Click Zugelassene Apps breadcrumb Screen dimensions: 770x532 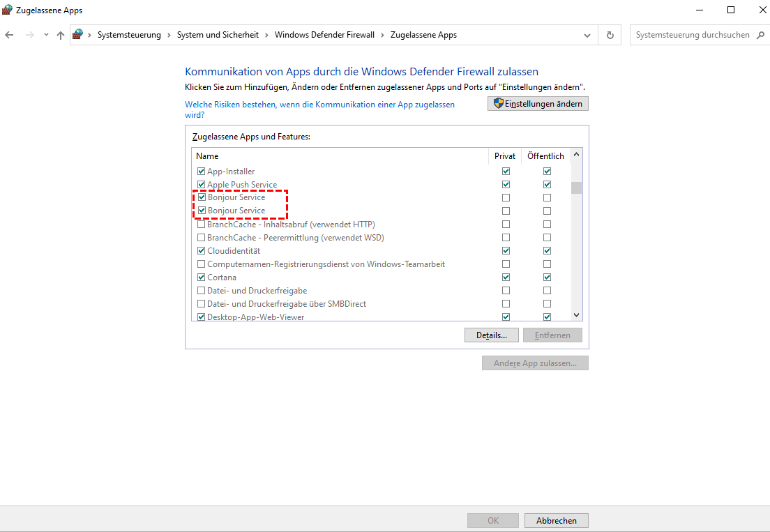click(x=423, y=35)
